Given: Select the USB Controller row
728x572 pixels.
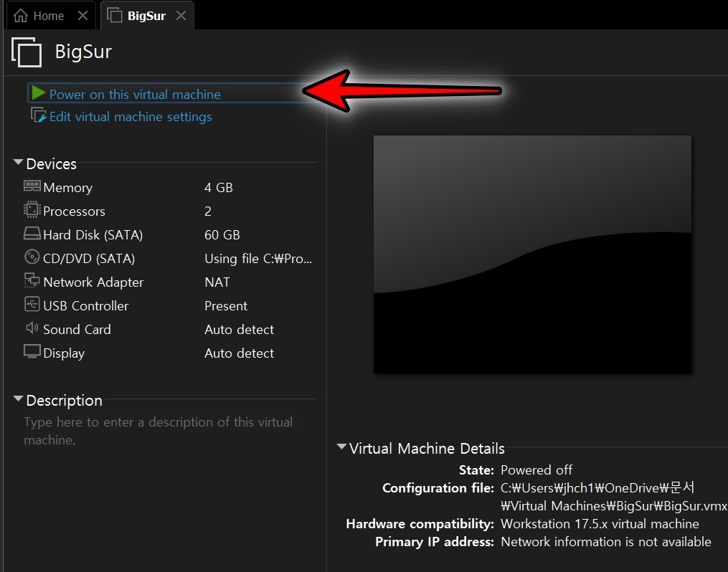Looking at the screenshot, I should click(167, 306).
